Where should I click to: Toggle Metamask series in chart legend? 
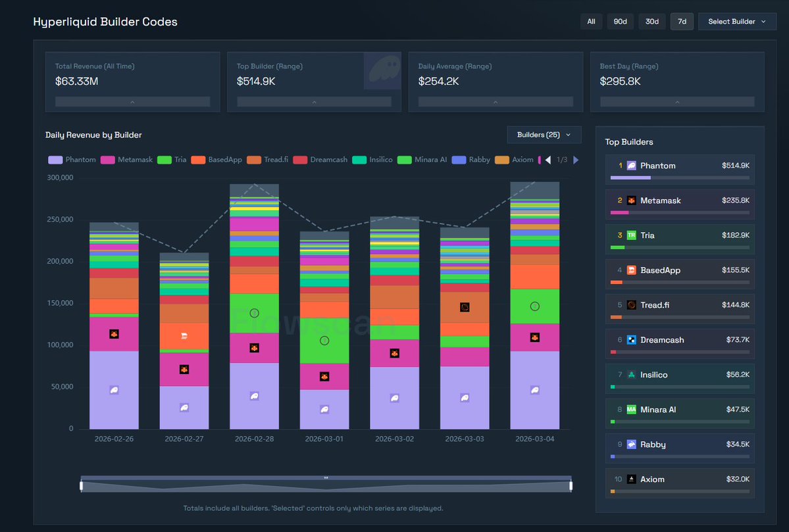[x=127, y=160]
